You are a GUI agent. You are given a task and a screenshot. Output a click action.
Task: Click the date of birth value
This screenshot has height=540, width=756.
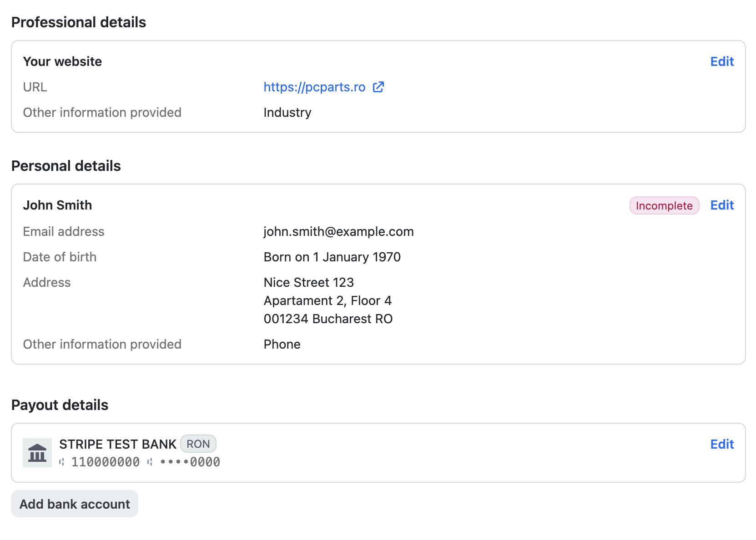tap(332, 257)
